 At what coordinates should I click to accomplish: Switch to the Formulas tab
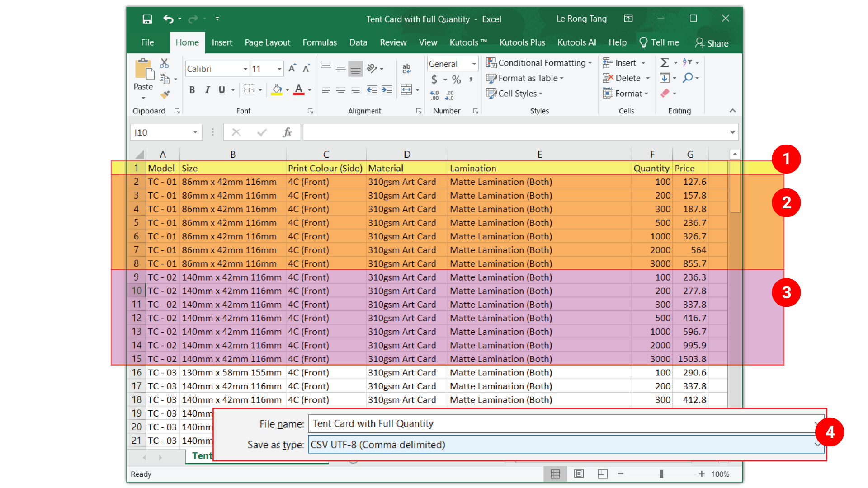pos(320,42)
